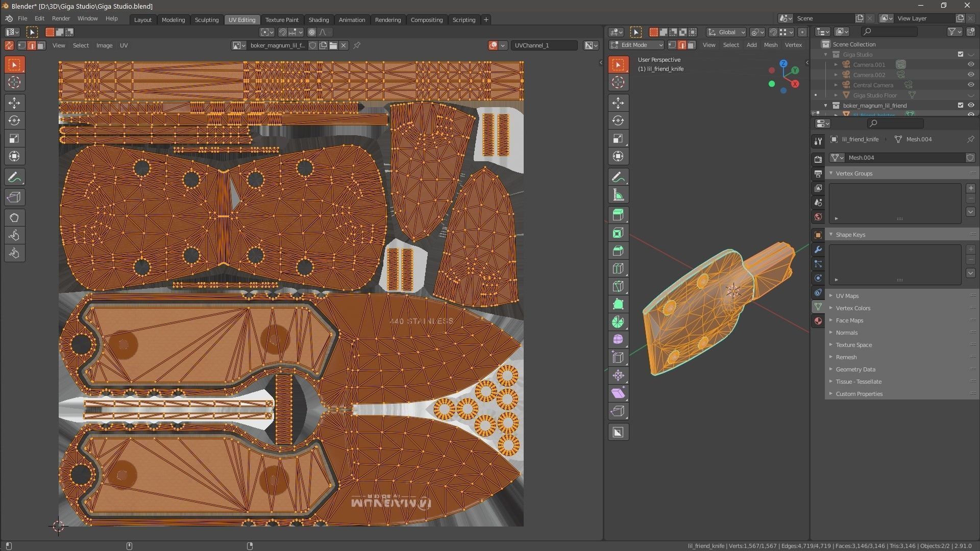980x551 pixels.
Task: Select the Shrink/Fatten tool in the 3D viewport
Action: (x=618, y=375)
